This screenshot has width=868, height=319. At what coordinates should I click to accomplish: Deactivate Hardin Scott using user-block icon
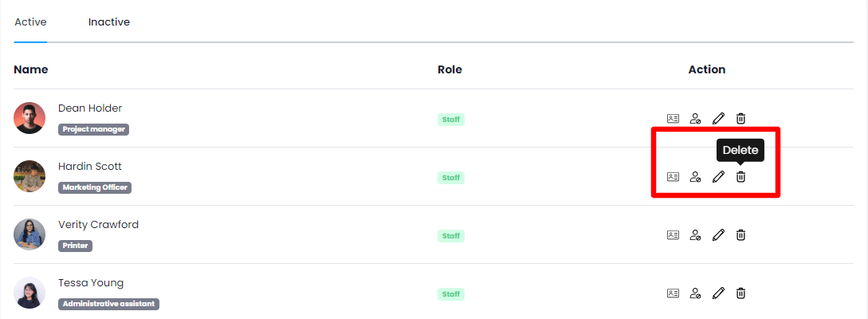coord(695,177)
